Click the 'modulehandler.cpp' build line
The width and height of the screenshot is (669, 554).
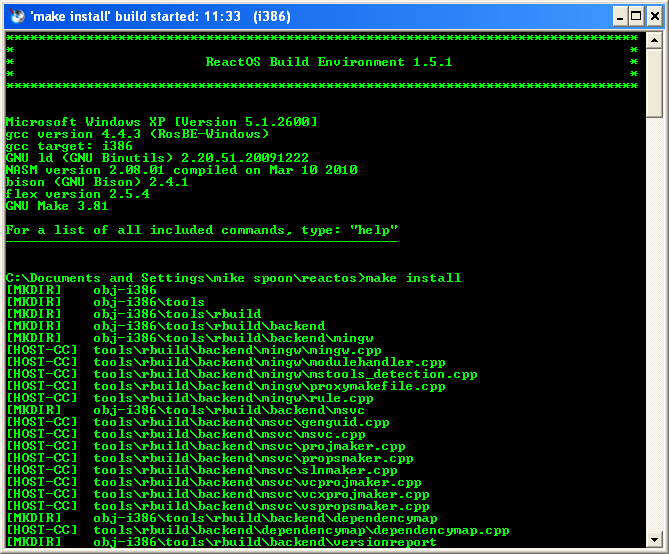coord(226,362)
